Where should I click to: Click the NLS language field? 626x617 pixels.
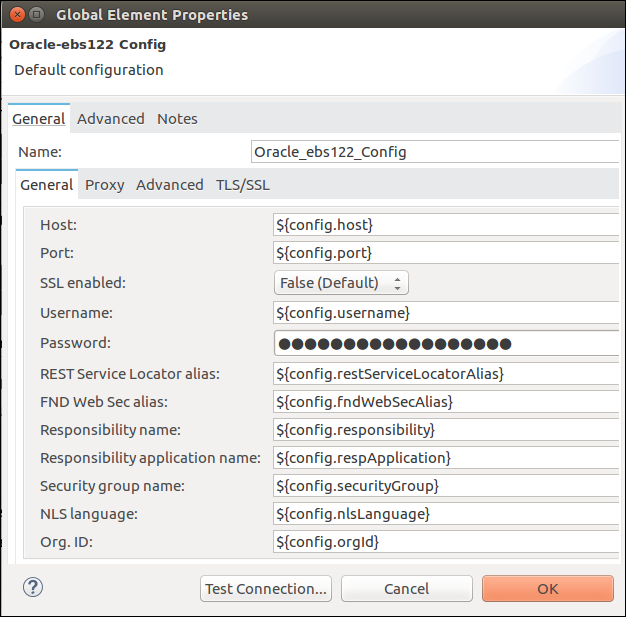[445, 514]
